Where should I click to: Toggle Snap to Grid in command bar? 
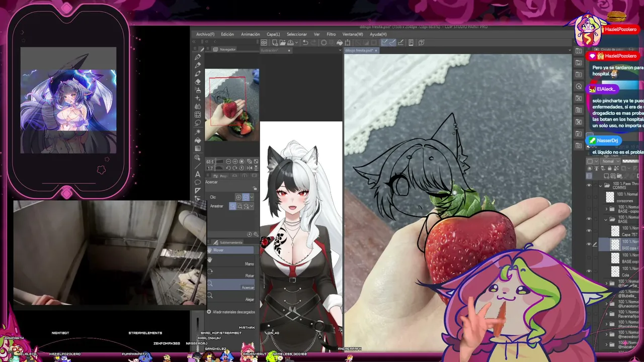coord(400,43)
